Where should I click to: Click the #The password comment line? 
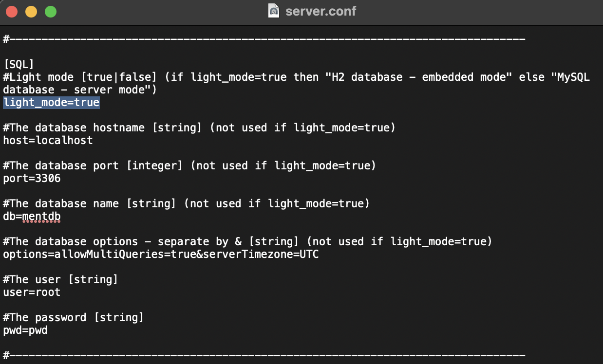(73, 317)
